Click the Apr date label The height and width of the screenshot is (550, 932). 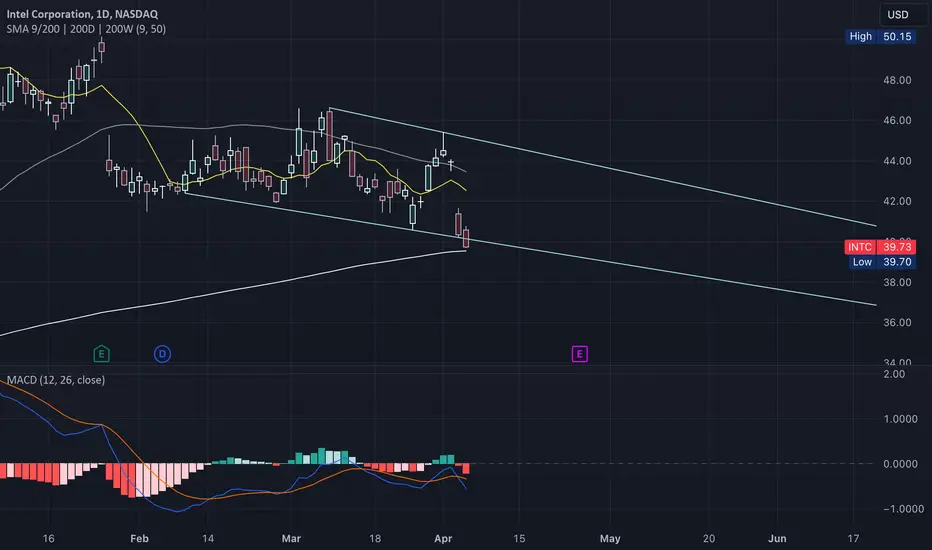pyautogui.click(x=443, y=538)
